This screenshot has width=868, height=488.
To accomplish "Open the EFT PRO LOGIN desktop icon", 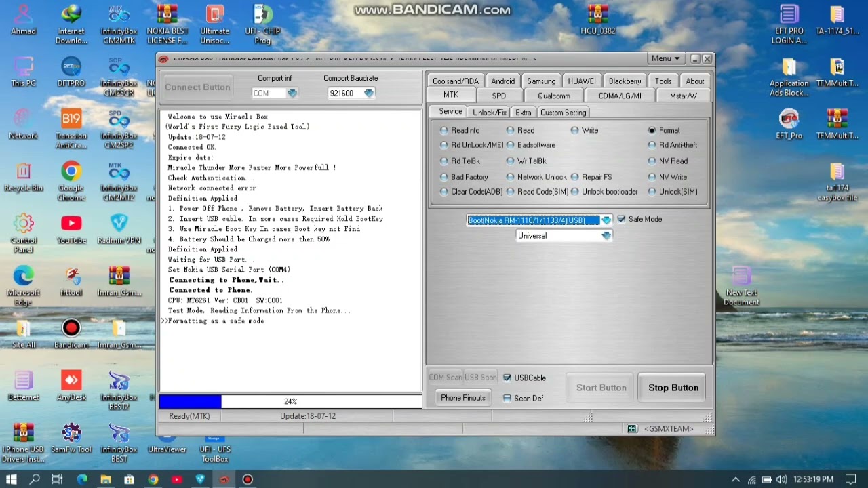I will click(x=789, y=24).
